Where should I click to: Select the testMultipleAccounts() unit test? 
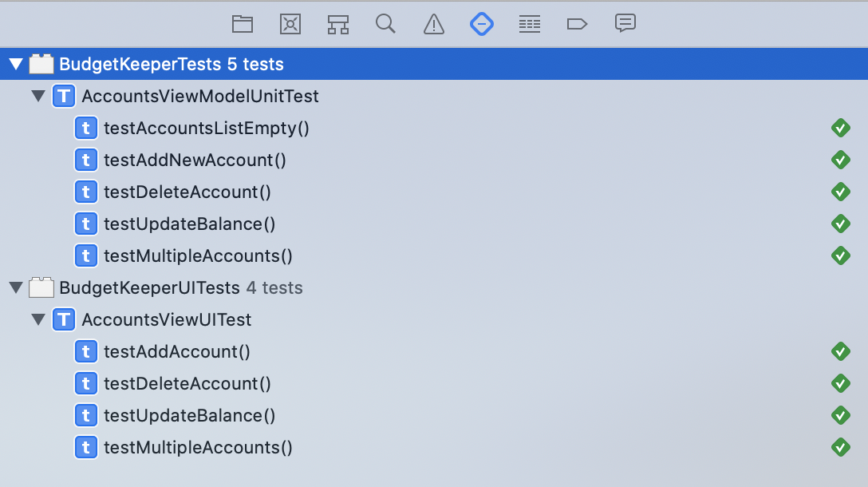(198, 255)
